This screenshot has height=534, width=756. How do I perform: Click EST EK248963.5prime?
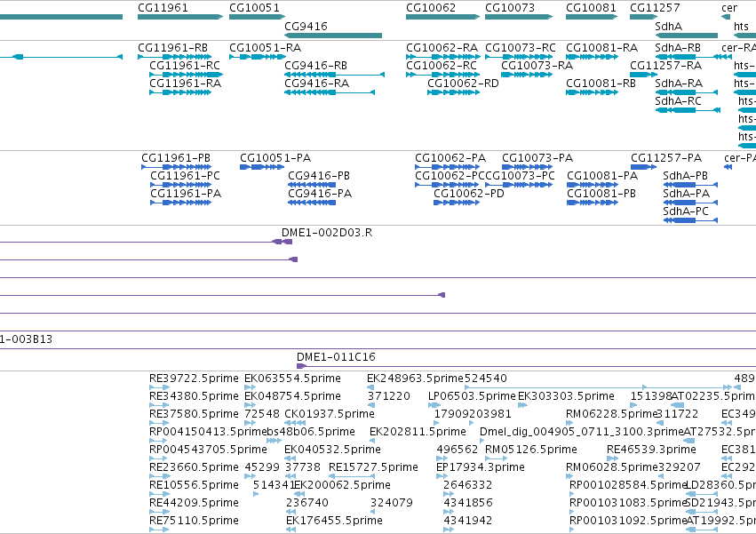click(370, 387)
